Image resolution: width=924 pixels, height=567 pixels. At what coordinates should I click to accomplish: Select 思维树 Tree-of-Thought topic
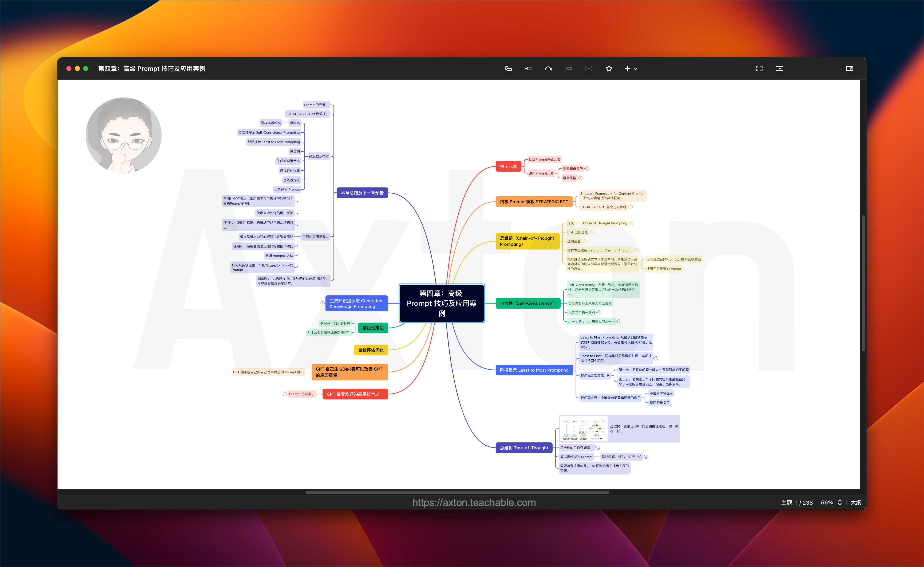pos(524,448)
